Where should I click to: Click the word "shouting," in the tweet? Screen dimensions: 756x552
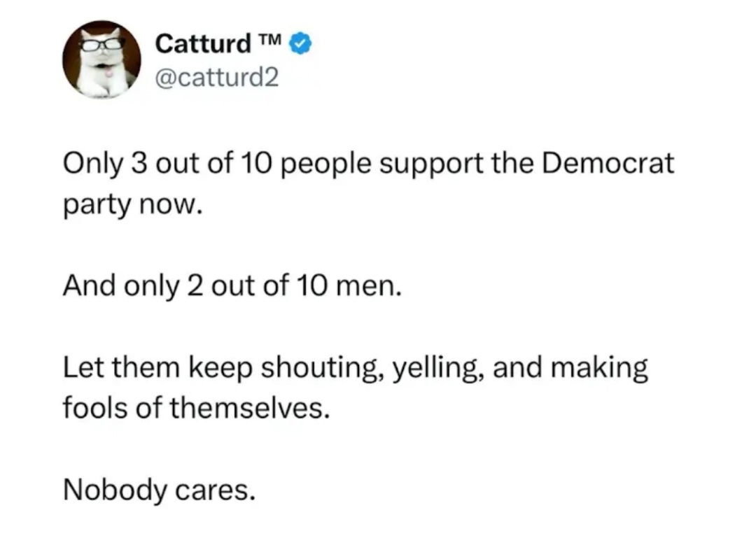[x=315, y=368]
